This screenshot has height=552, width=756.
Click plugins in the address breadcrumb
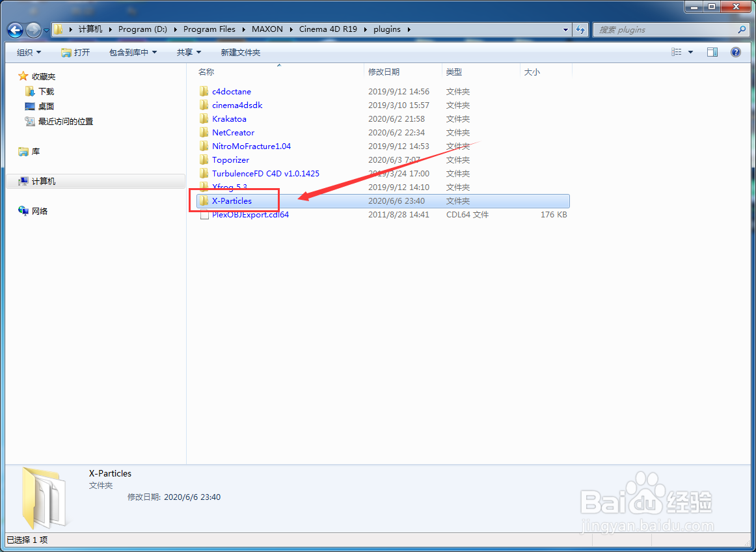coord(387,29)
